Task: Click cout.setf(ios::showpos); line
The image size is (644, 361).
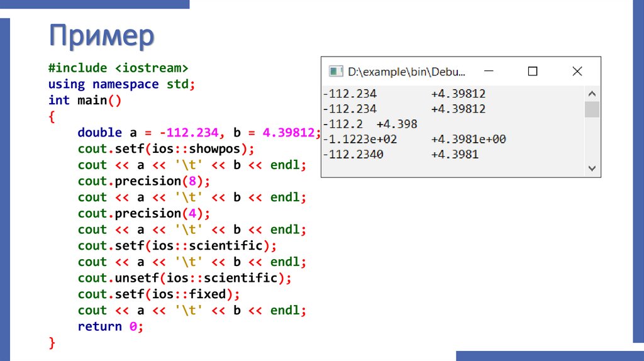Action: click(166, 148)
